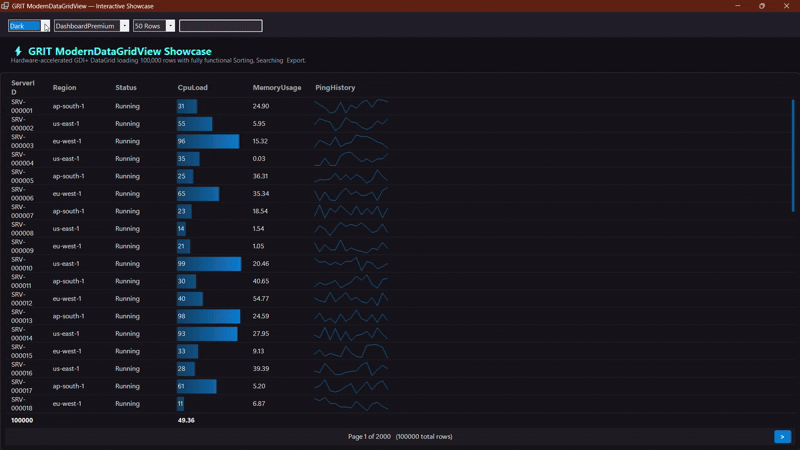Select the SRV-000008 cell
This screenshot has height=450, width=800.
(22, 229)
